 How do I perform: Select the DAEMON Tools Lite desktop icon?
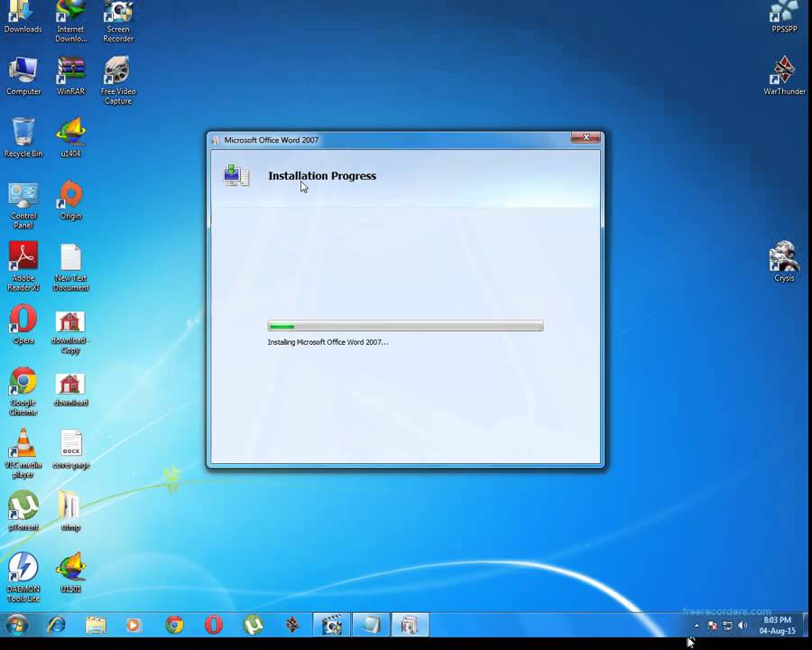(23, 578)
